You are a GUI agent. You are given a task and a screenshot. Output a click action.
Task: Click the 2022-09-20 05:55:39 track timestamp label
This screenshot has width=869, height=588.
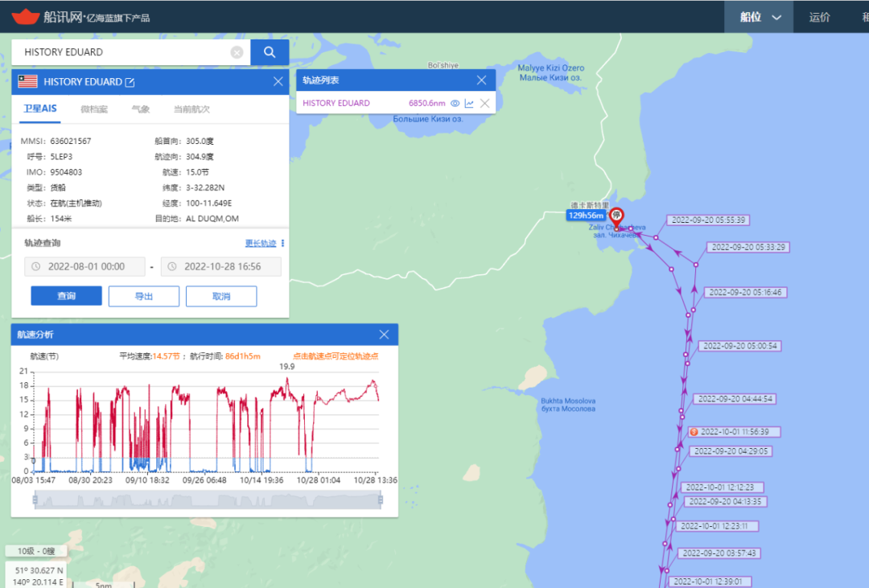point(708,220)
